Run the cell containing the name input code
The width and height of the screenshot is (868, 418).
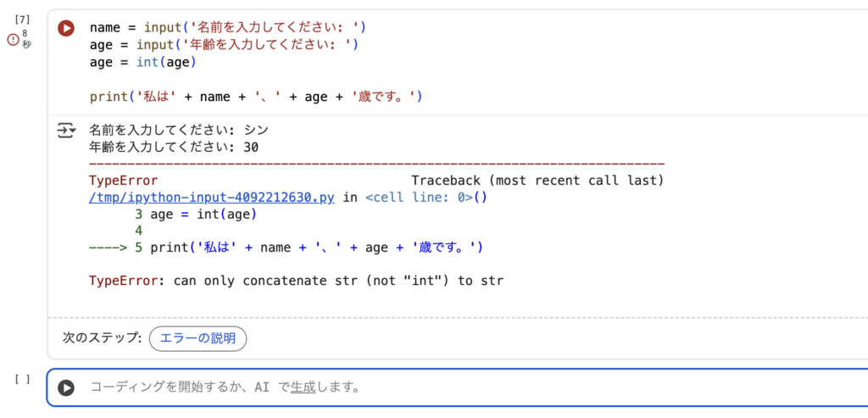[66, 28]
